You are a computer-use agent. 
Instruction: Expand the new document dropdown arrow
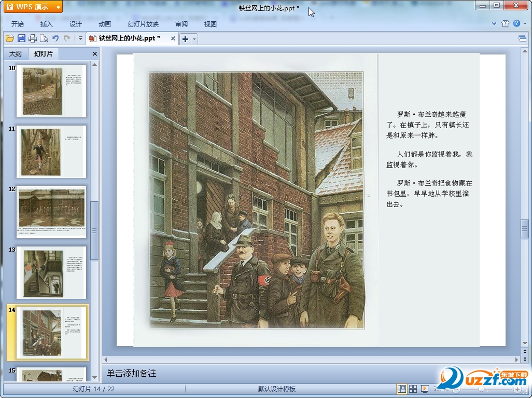(194, 39)
